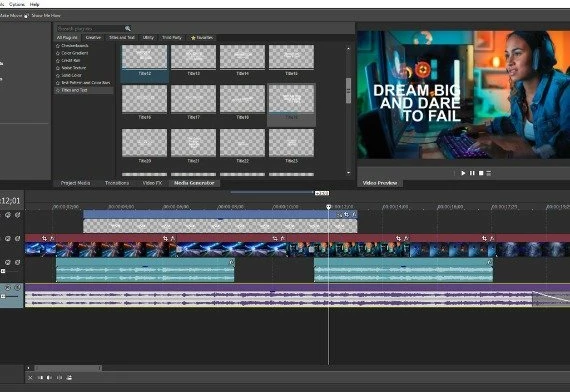This screenshot has width=570, height=392.
Task: Open the Help menu
Action: pos(35,4)
